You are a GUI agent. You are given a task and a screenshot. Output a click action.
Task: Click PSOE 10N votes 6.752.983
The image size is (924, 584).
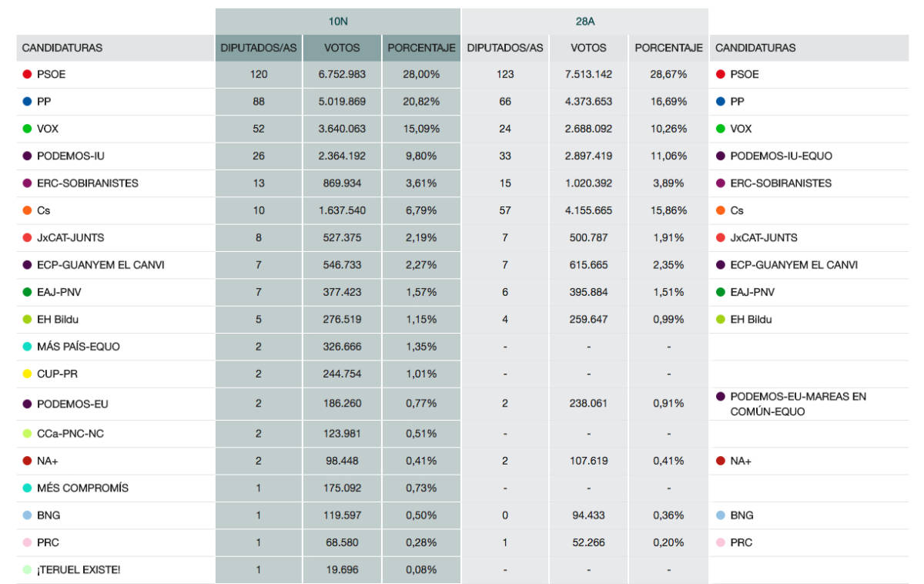click(342, 74)
